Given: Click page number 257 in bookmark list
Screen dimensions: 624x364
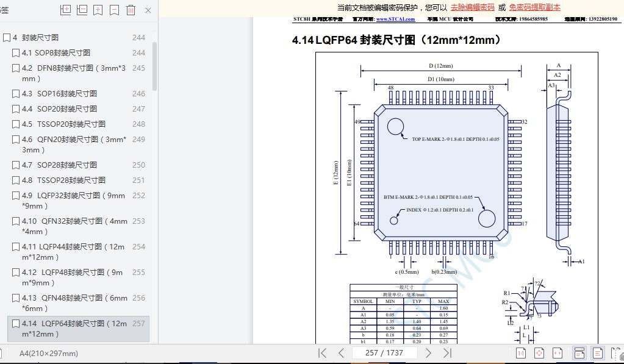Looking at the screenshot, I should tap(138, 323).
